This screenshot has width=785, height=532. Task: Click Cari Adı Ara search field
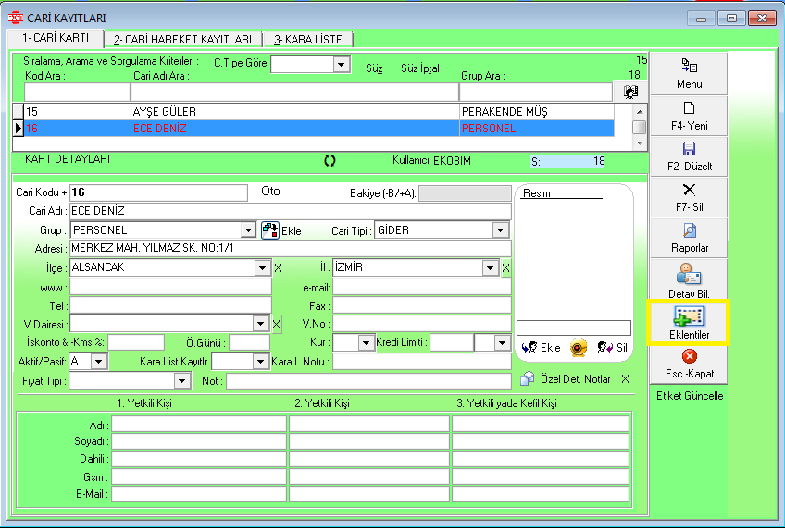294,93
